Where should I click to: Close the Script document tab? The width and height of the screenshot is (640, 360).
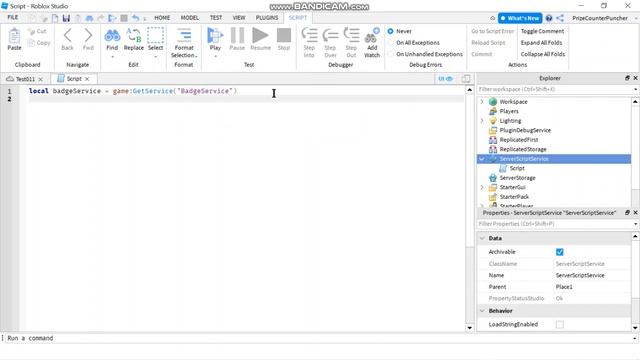pos(87,79)
